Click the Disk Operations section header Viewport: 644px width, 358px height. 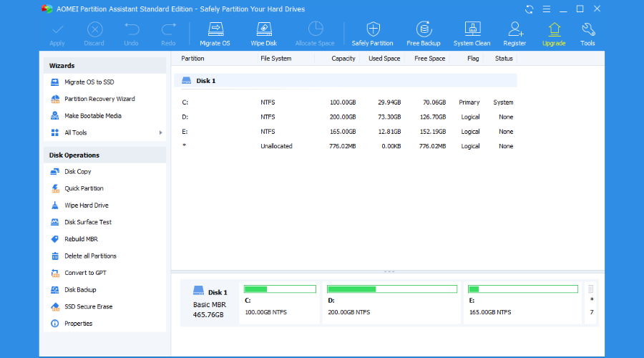tap(104, 155)
